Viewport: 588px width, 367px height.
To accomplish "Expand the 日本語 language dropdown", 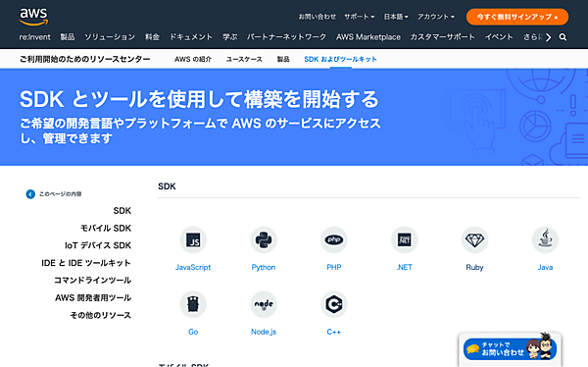I will tap(396, 17).
